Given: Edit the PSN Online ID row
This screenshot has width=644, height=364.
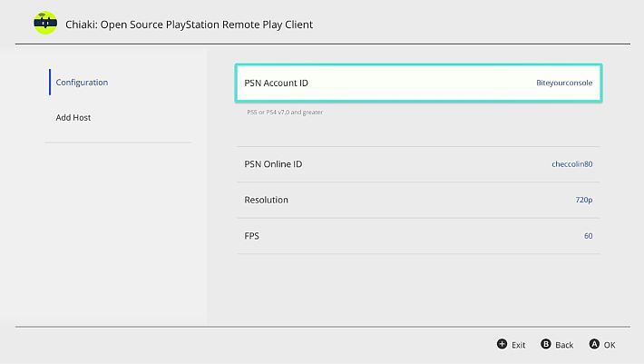Looking at the screenshot, I should point(418,164).
